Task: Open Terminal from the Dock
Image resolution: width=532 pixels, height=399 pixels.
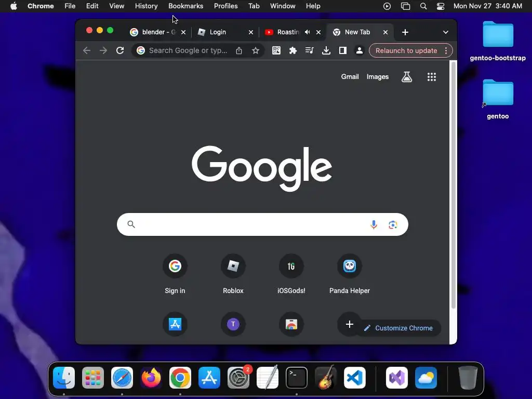Action: point(297,378)
